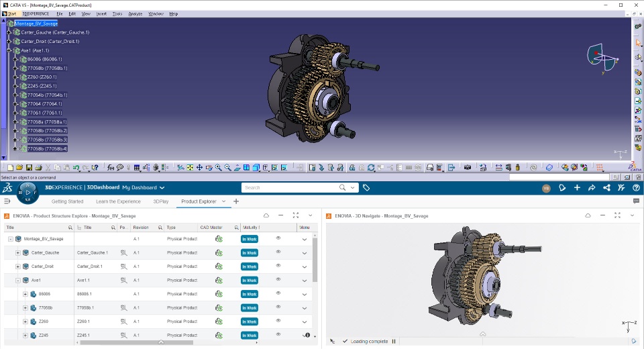
Task: Minimize the 3D Navigate widget
Action: (602, 215)
